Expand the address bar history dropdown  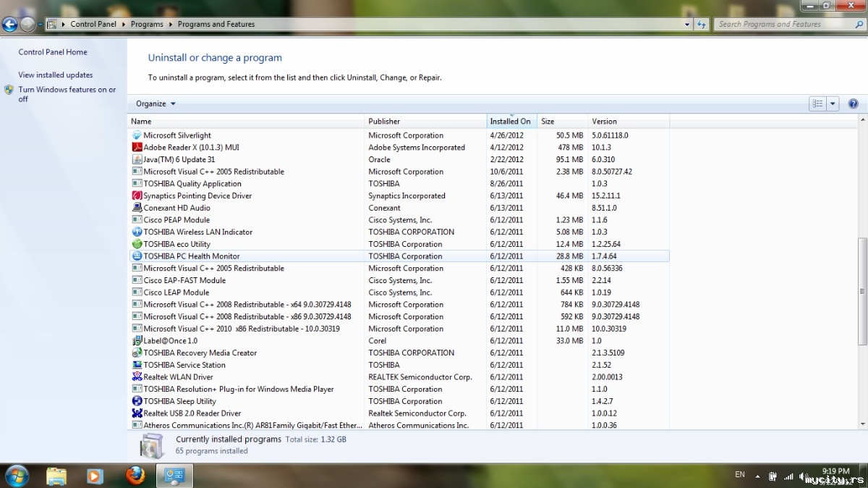(x=687, y=24)
